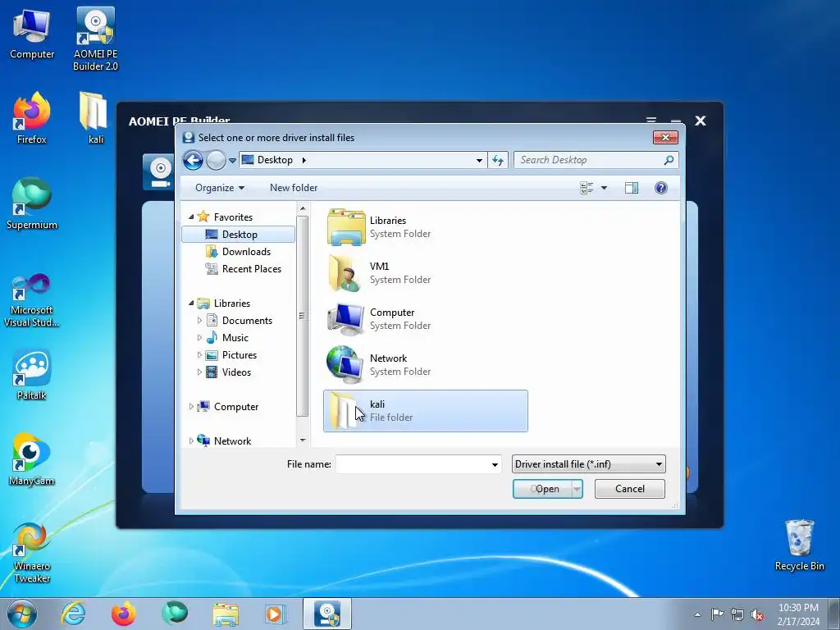Show hidden tray icons arrow
Screen dimensions: 840x630
pos(697,614)
